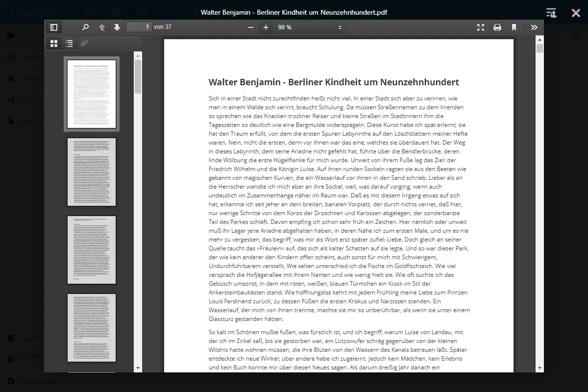Click the document scrollbar down arrow
This screenshot has width=588, height=392.
540,367
